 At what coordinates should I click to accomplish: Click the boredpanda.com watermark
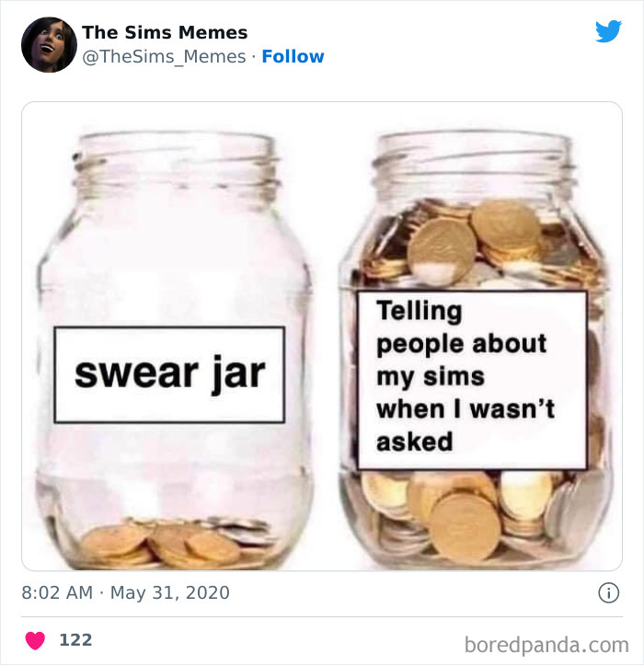(x=546, y=645)
